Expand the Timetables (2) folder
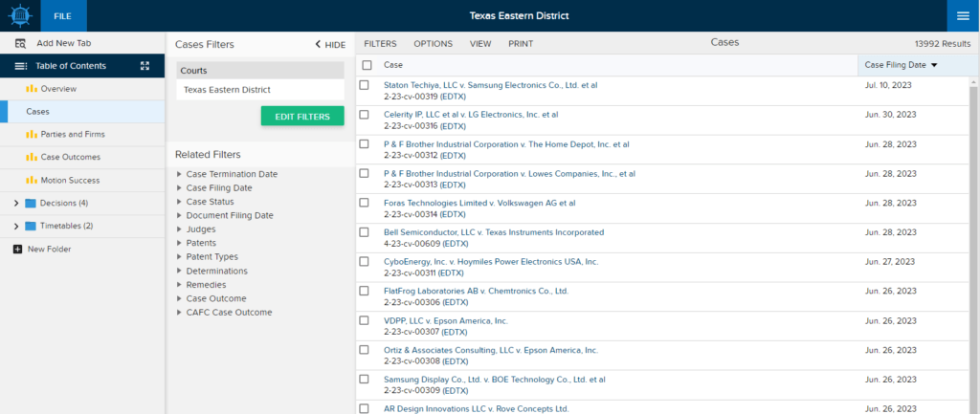 pos(16,226)
